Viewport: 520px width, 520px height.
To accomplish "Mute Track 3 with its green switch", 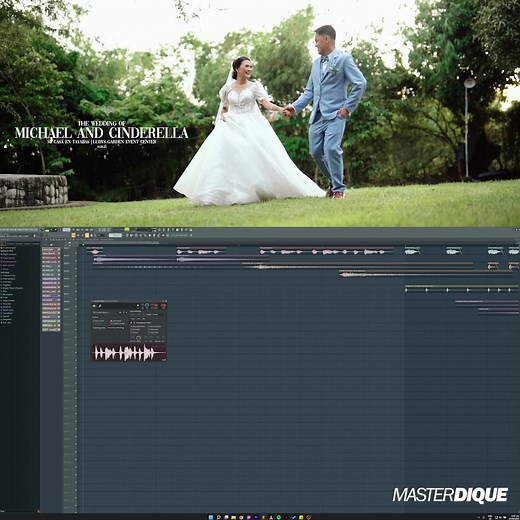I will pos(76,269).
